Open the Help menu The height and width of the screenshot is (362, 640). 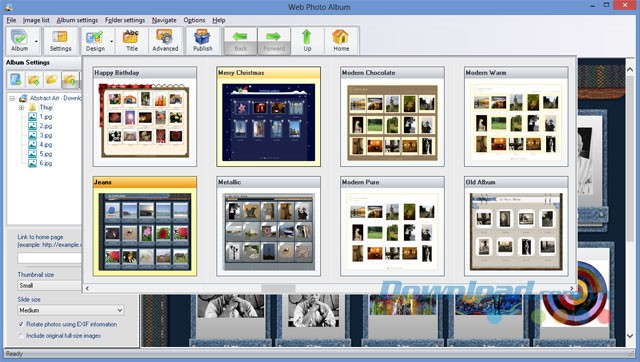point(219,20)
